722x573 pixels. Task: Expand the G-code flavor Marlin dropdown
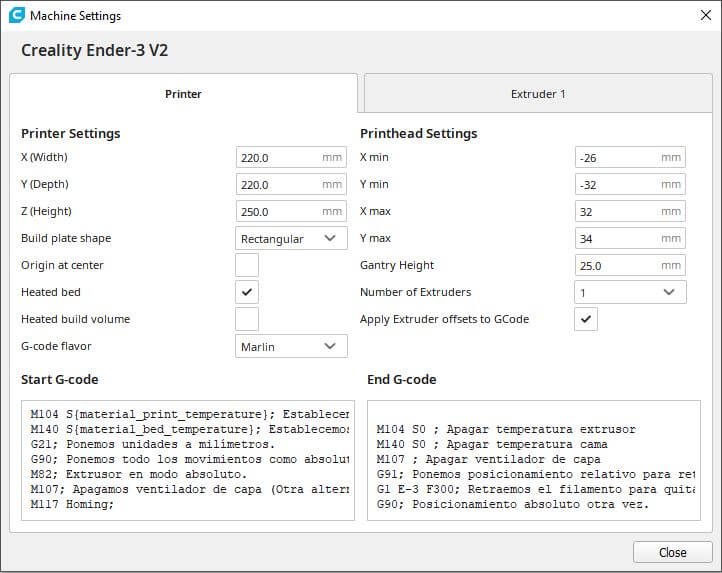coord(291,346)
